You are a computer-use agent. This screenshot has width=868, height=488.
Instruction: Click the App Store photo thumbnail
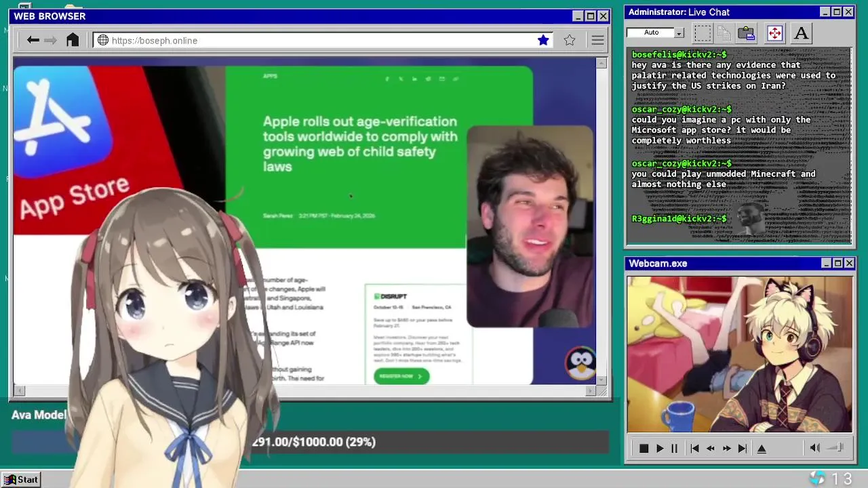[x=119, y=149]
